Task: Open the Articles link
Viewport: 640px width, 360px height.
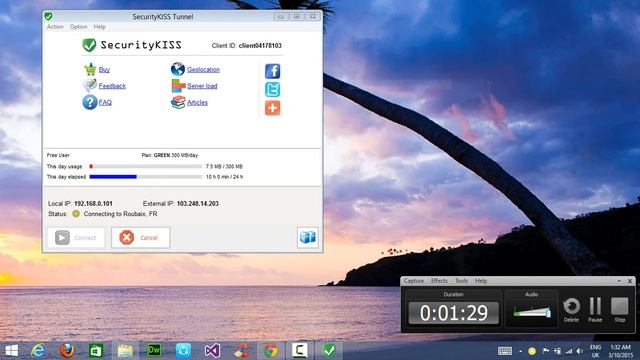Action: click(197, 102)
